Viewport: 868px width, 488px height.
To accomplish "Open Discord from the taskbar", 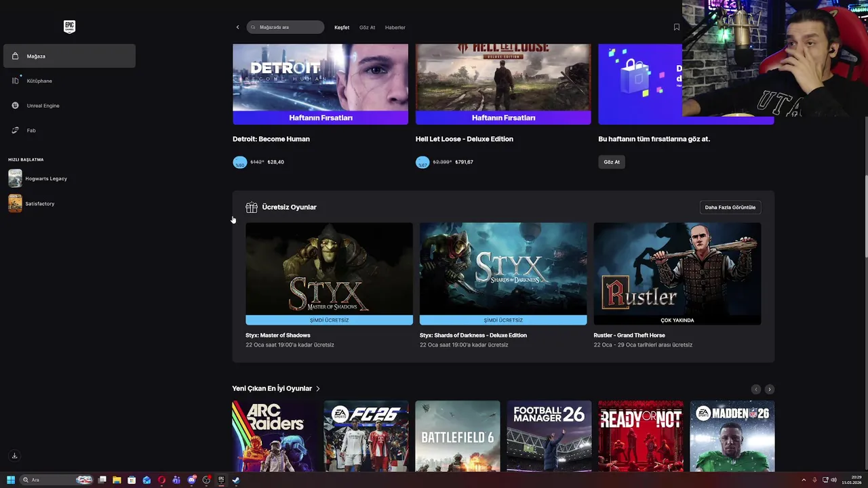I will coord(191,480).
